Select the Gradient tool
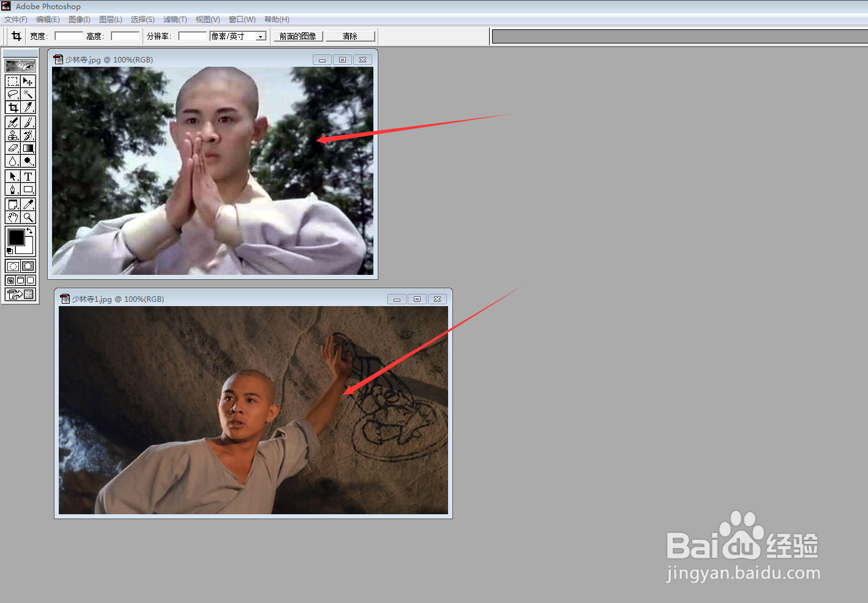The image size is (868, 603). point(28,148)
